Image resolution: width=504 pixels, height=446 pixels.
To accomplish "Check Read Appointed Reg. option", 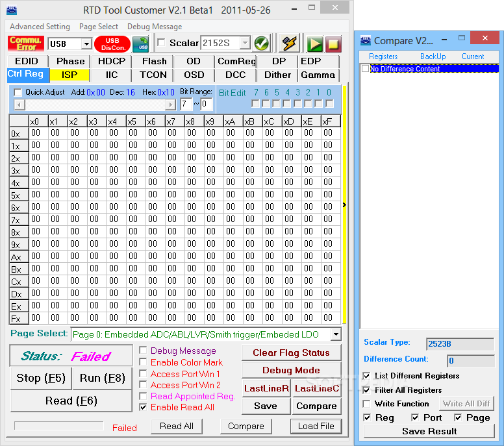I will coord(144,396).
